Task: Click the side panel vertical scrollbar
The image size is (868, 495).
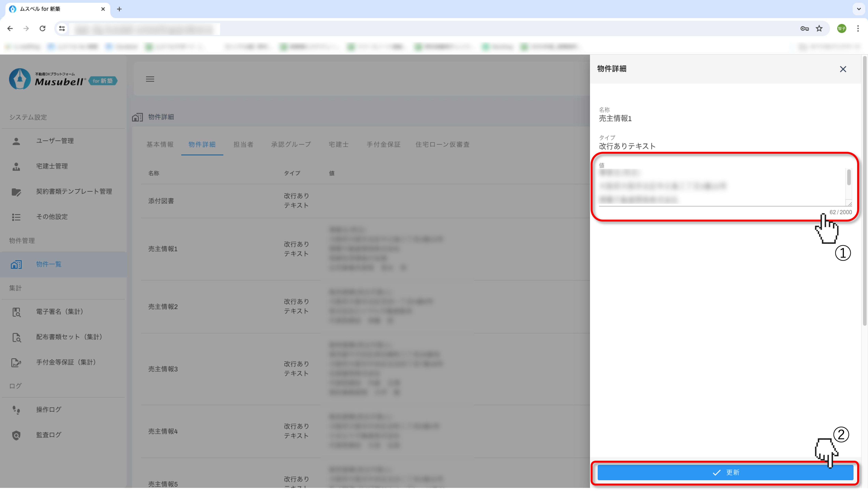Action: coord(864,190)
